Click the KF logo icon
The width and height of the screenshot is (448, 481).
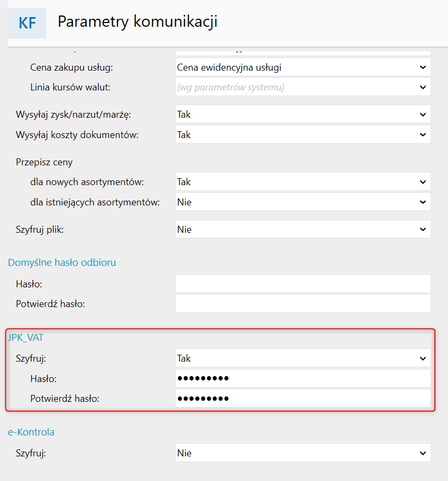(x=27, y=23)
